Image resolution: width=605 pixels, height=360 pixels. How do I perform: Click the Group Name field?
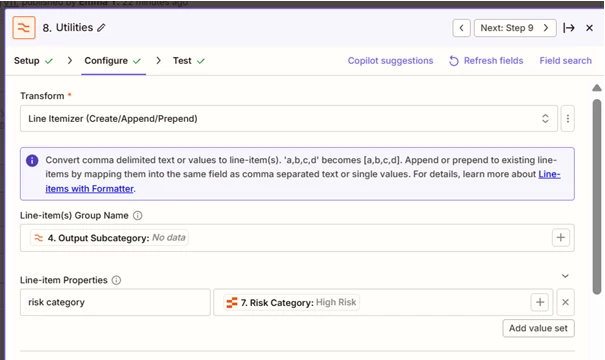point(297,238)
